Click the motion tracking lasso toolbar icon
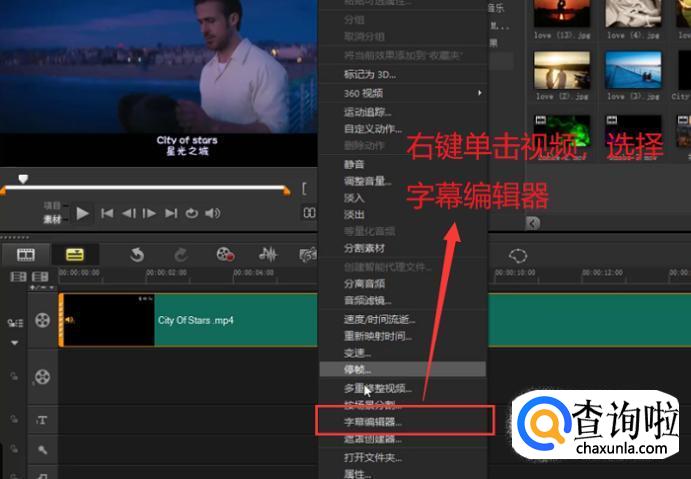This screenshot has width=691, height=479. tap(518, 256)
